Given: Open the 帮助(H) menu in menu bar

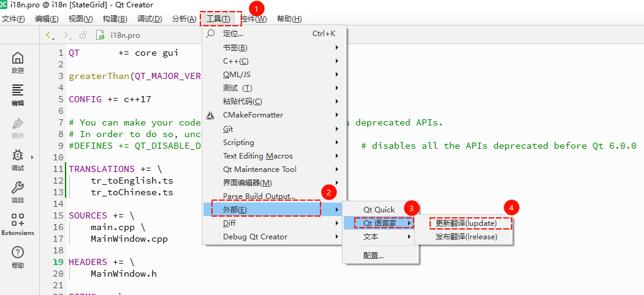Looking at the screenshot, I should (289, 19).
